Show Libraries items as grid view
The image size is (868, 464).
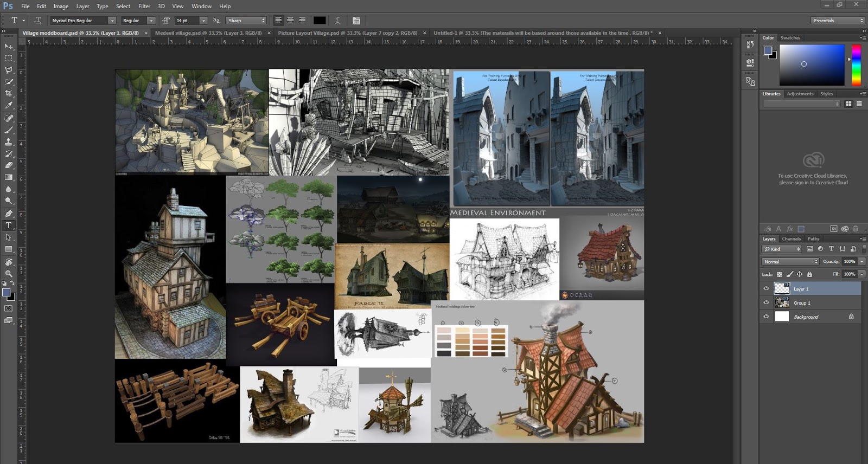point(848,104)
